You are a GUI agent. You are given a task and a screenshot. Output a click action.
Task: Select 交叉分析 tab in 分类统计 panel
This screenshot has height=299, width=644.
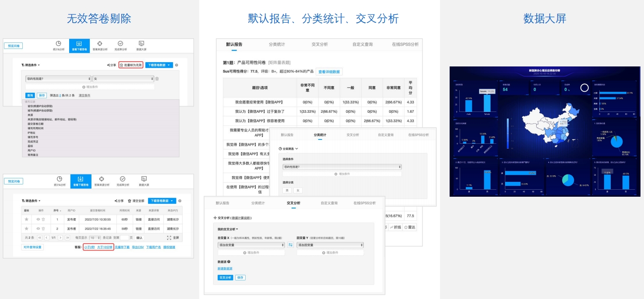click(353, 135)
